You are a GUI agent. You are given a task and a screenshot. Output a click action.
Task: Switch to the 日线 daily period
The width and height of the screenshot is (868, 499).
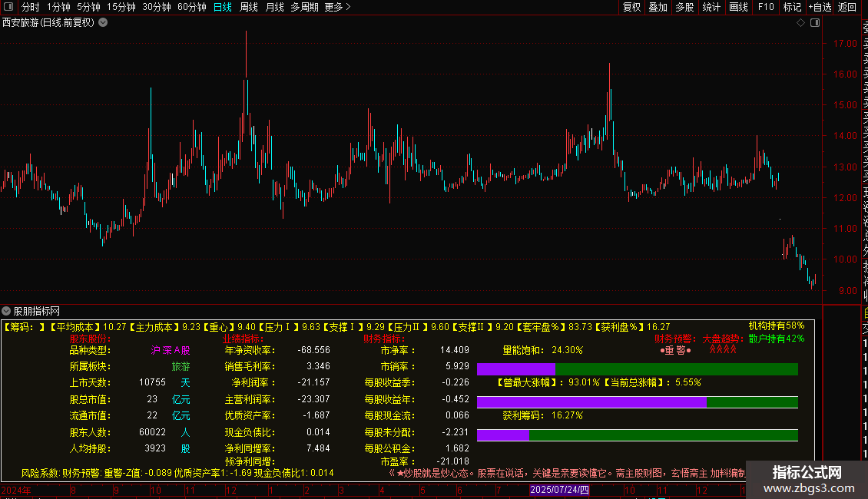click(x=222, y=7)
